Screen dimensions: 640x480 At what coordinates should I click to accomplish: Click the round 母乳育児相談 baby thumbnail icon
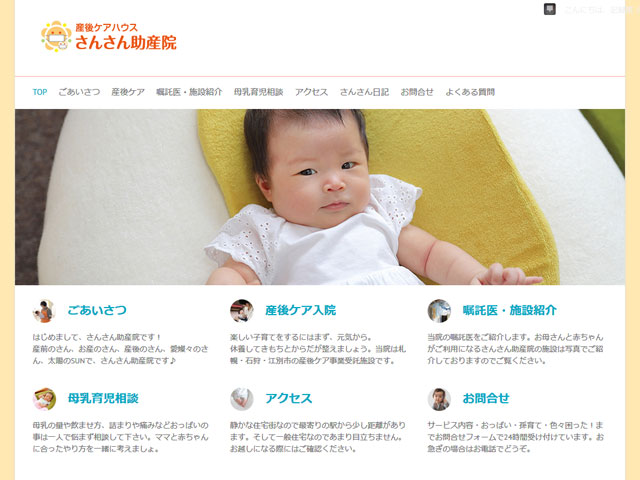tap(44, 399)
